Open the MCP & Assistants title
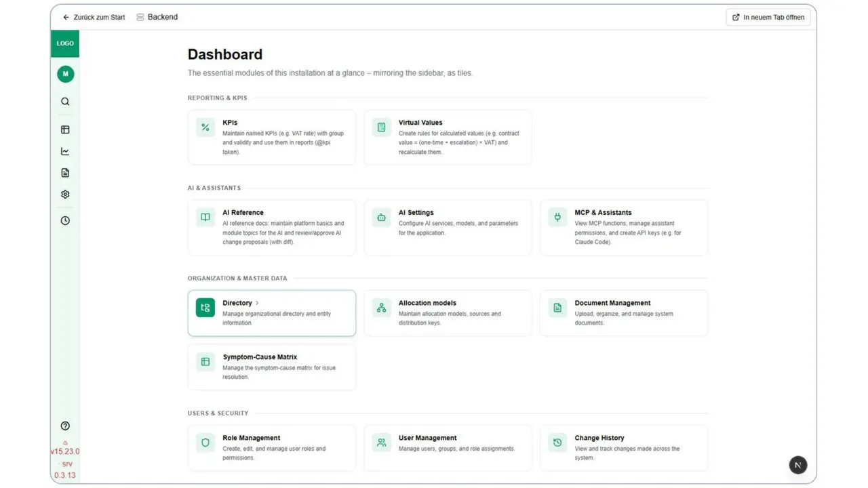The image size is (868, 488). 603,213
